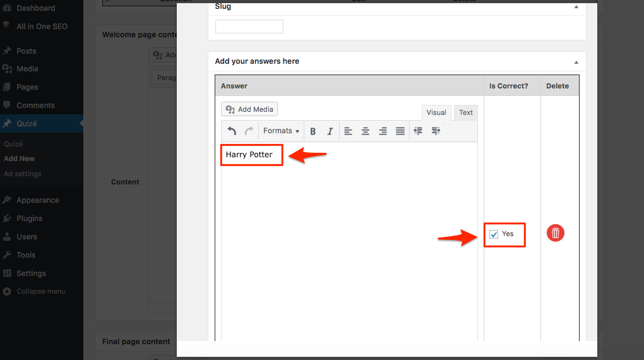The height and width of the screenshot is (360, 644).
Task: Toggle italic formatting in answer editor
Action: (x=330, y=131)
